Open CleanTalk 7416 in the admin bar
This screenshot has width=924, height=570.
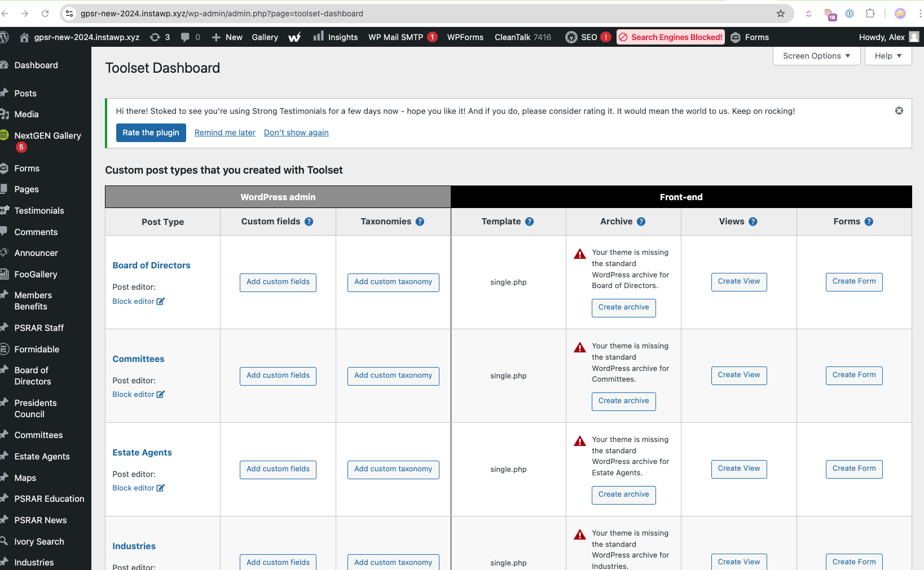point(523,37)
